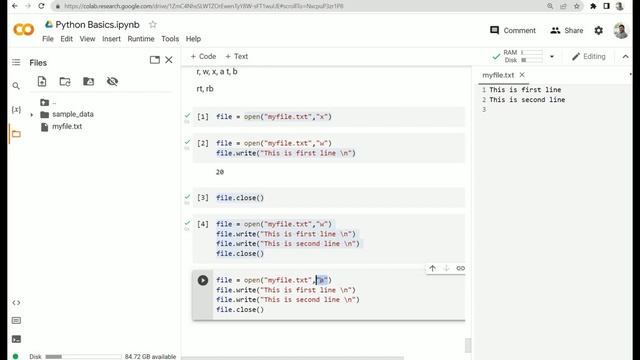Switch to the myfile.txt tab
The width and height of the screenshot is (640, 360).
click(498, 75)
